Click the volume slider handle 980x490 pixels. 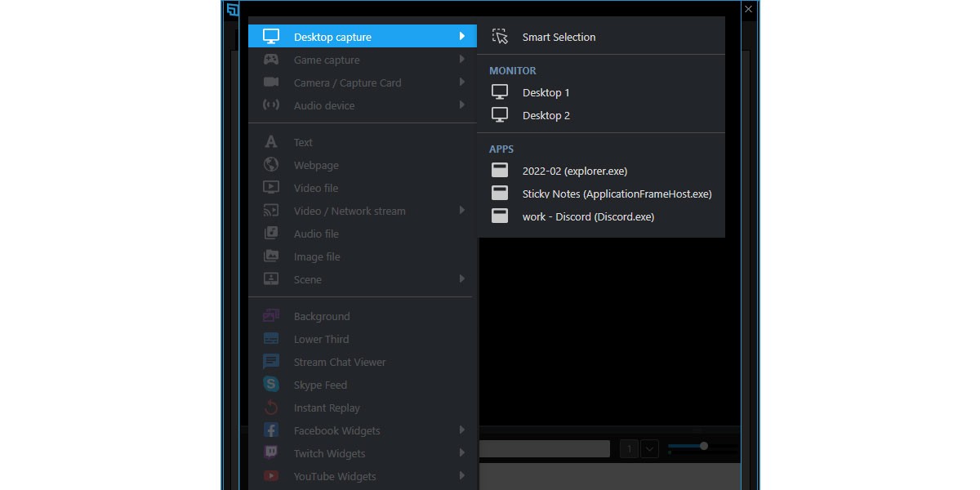[703, 446]
